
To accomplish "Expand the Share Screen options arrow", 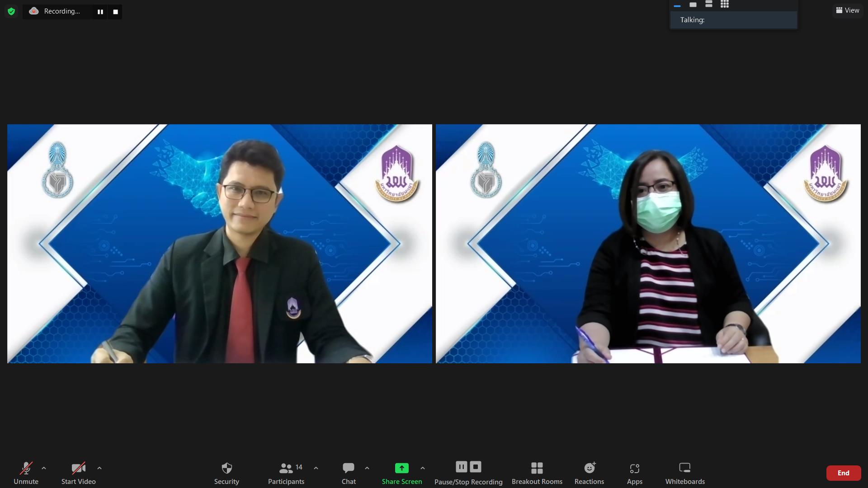I will tap(423, 468).
